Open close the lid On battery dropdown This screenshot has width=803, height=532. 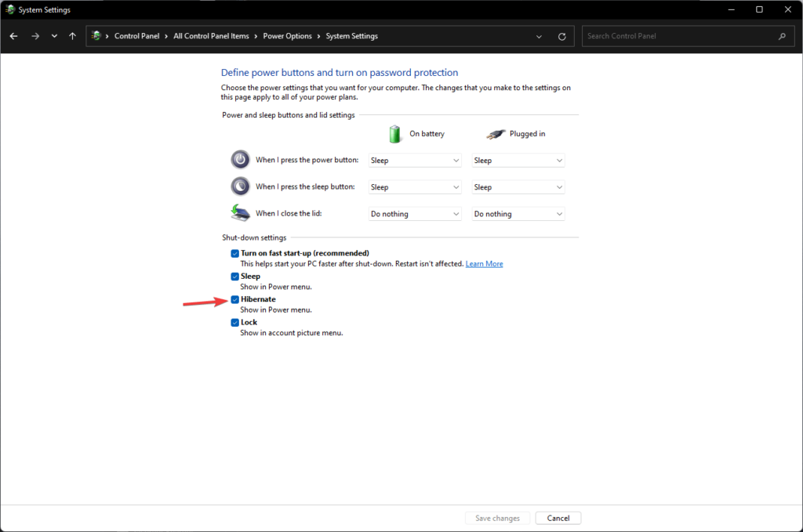coord(415,214)
